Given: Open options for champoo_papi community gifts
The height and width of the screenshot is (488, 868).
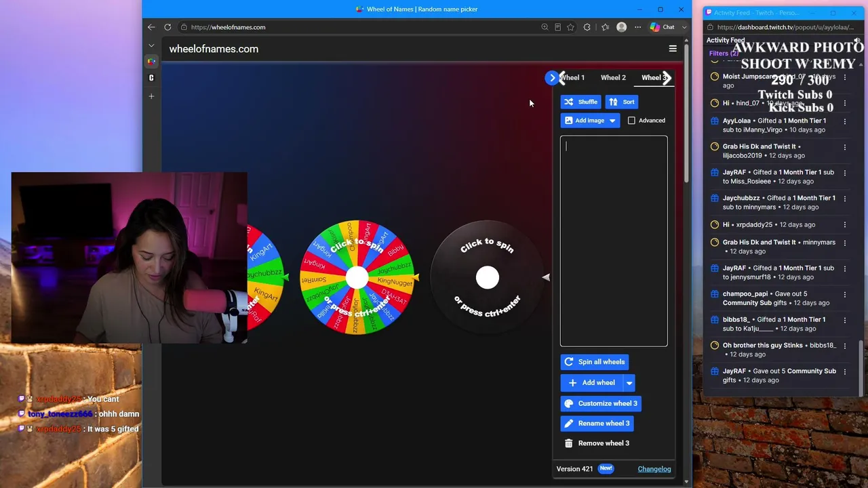Looking at the screenshot, I should point(845,294).
